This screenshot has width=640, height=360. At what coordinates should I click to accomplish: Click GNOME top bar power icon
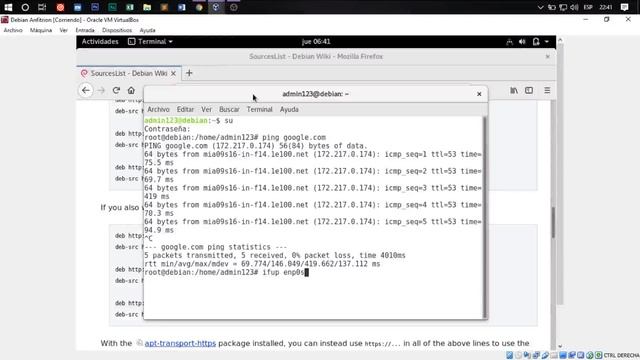(x=536, y=42)
